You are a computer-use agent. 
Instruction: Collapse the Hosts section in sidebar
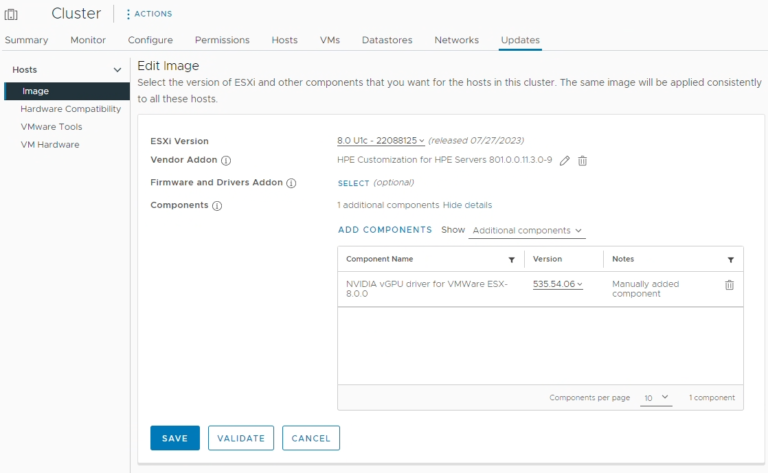(117, 70)
